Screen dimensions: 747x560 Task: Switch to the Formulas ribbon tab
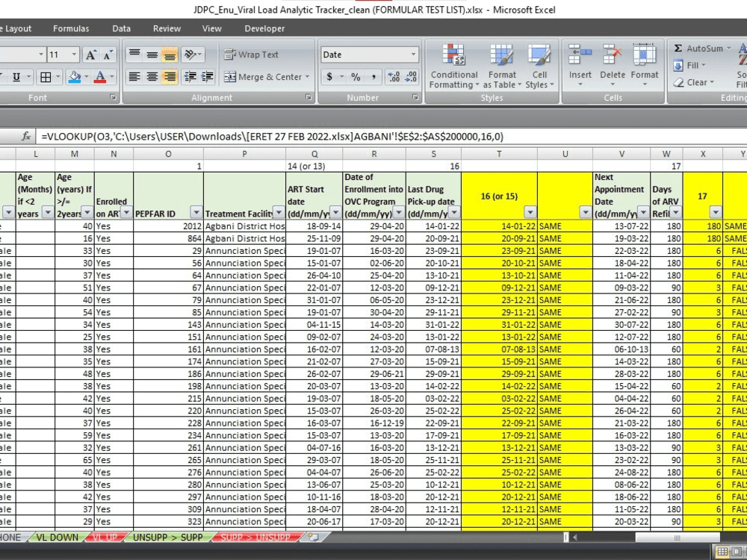pos(71,28)
